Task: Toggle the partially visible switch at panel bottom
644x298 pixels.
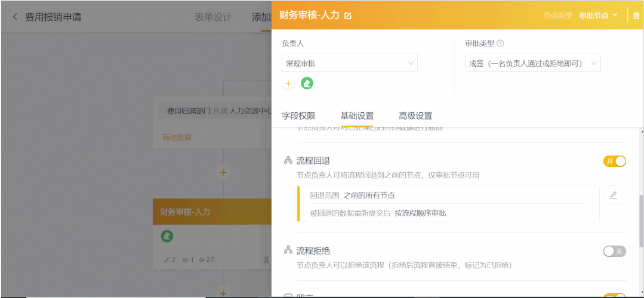Action: pyautogui.click(x=614, y=296)
